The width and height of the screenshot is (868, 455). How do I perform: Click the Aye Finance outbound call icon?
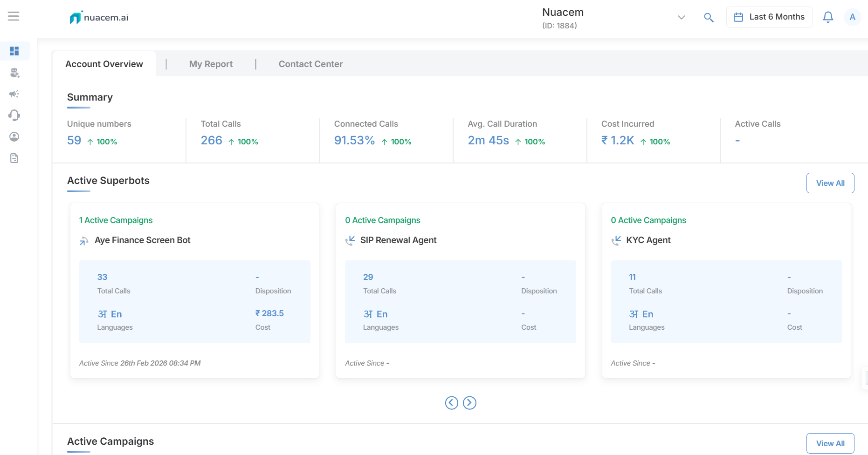(84, 241)
